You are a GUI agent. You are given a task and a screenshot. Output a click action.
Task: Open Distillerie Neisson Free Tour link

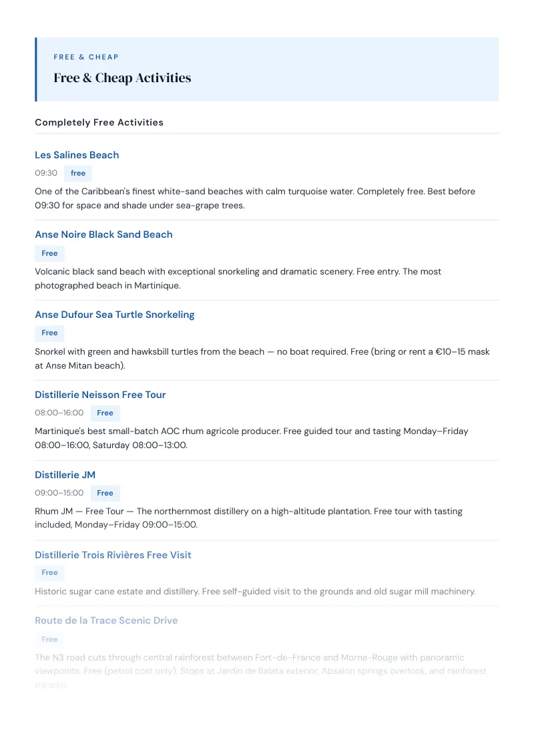point(100,395)
